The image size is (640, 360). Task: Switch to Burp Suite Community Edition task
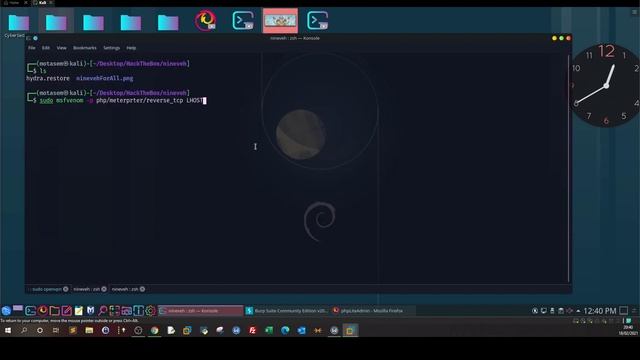point(287,311)
